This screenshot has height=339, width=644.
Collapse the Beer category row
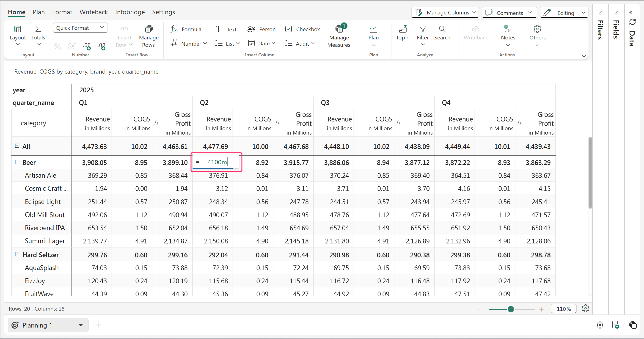tap(17, 162)
